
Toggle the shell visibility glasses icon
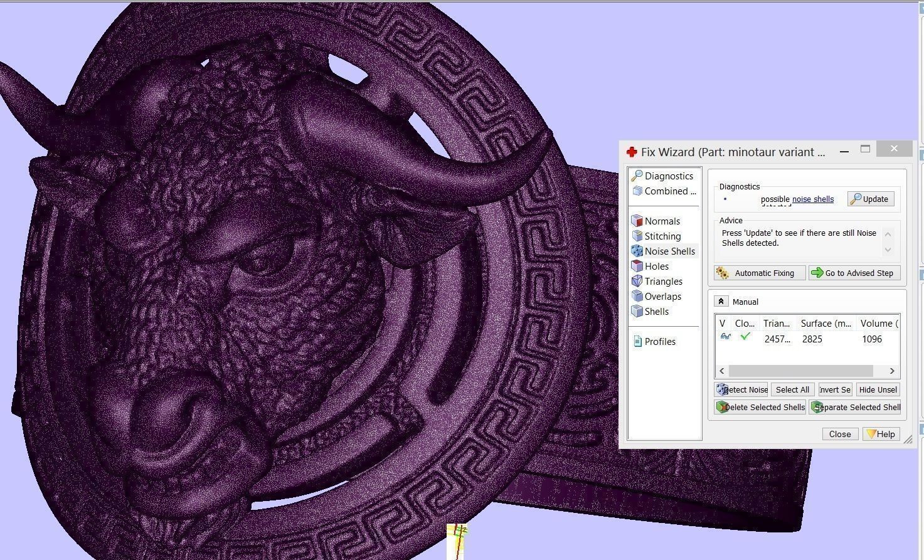click(x=726, y=337)
